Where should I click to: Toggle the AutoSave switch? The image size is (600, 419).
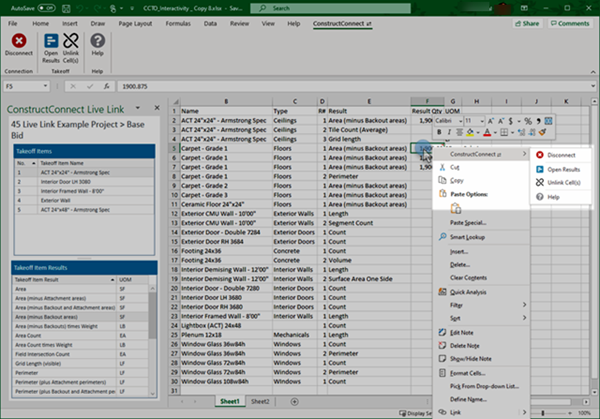click(46, 8)
